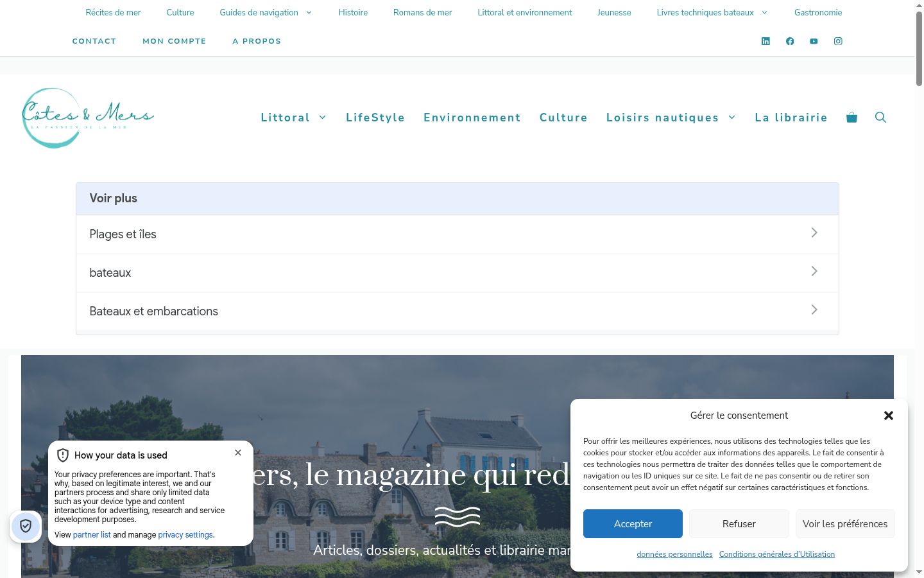Click the Accepter consent button
Viewport: 924px width, 578px height.
[633, 523]
